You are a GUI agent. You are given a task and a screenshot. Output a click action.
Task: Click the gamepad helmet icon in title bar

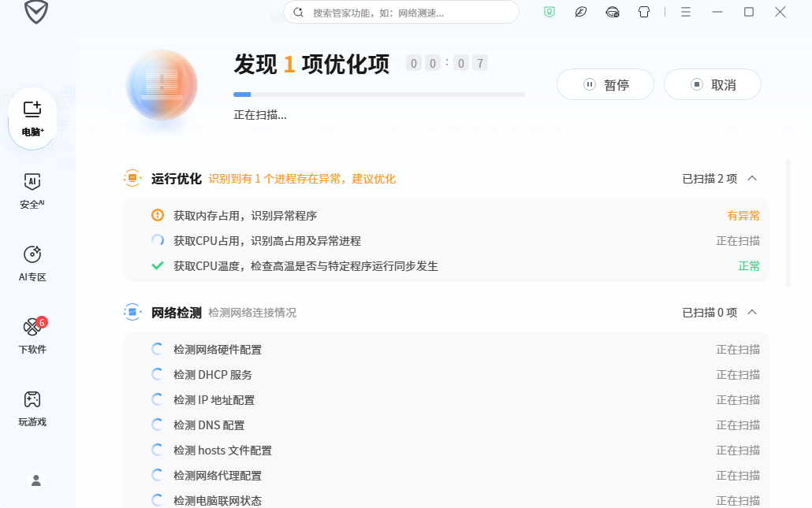pos(613,12)
